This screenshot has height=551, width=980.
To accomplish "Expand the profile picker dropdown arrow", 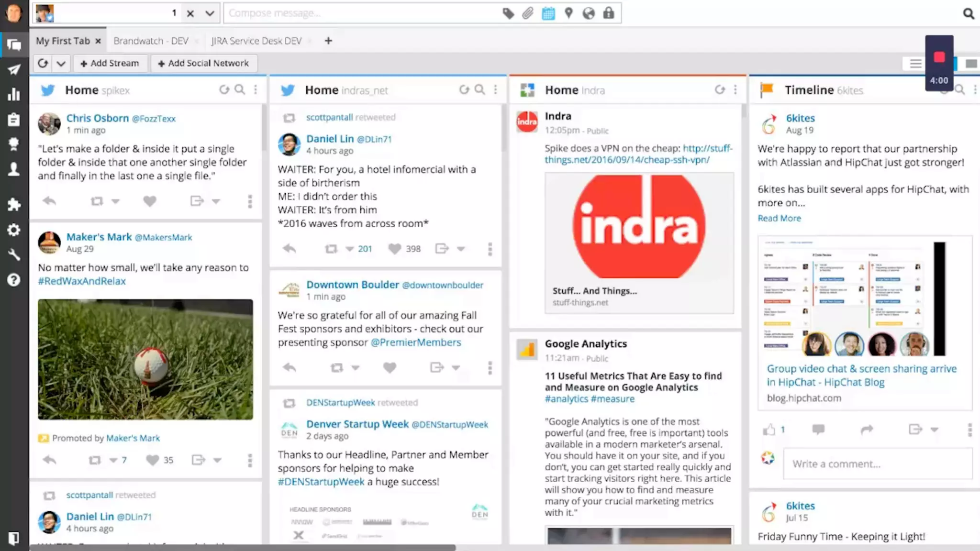I will 210,13.
